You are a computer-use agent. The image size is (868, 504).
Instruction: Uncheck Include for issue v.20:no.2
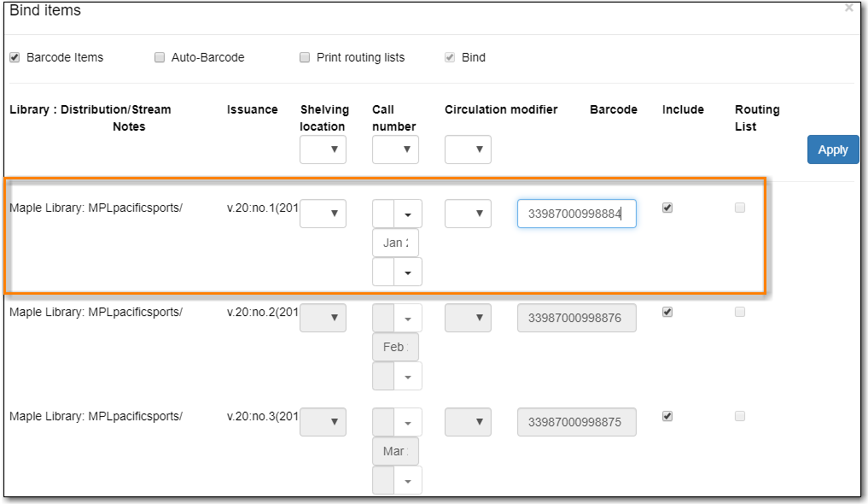(x=667, y=312)
